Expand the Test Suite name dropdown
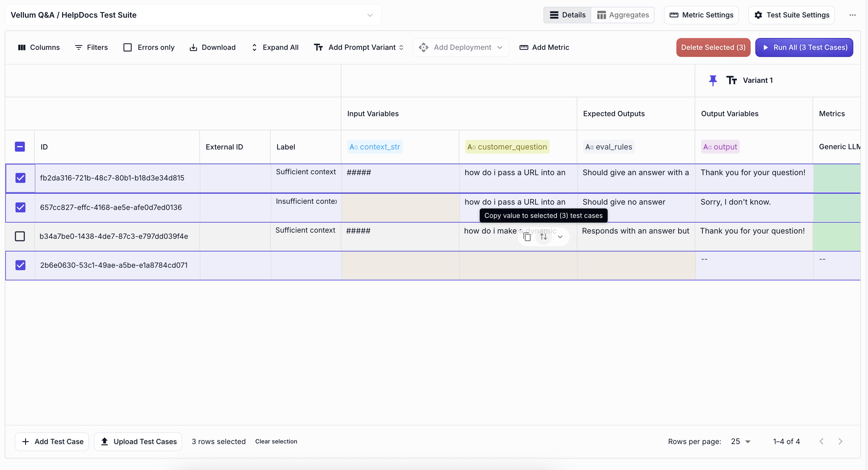This screenshot has height=470, width=868. pos(370,15)
